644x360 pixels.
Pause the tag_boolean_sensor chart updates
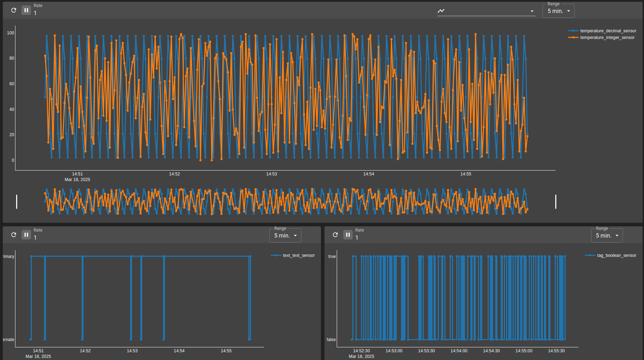348,235
